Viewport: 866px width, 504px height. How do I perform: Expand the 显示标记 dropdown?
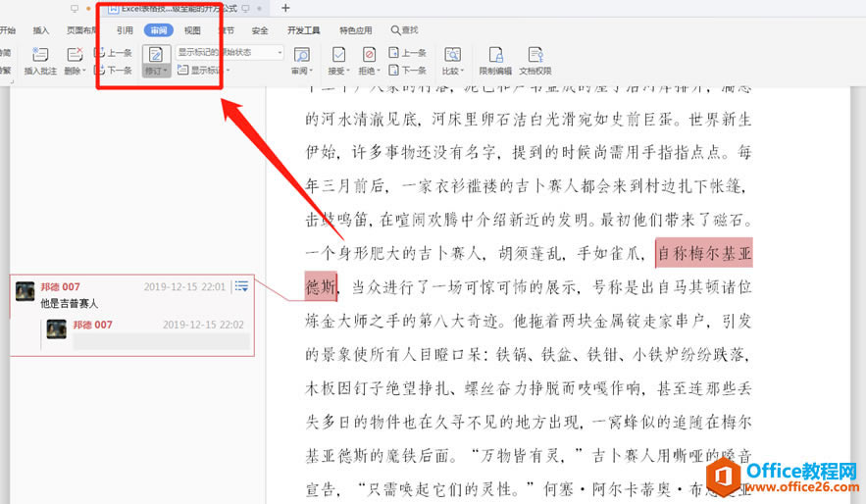tap(229, 70)
